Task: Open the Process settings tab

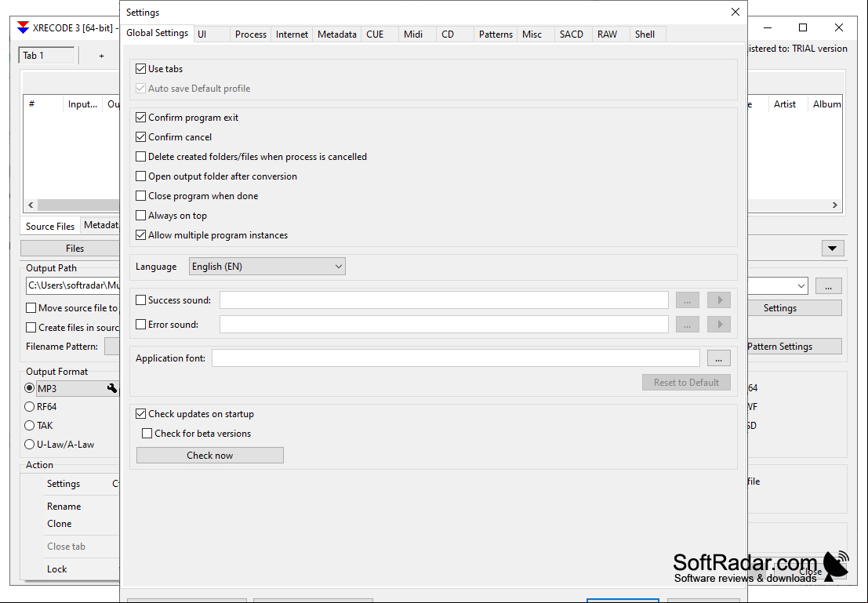Action: pyautogui.click(x=251, y=35)
